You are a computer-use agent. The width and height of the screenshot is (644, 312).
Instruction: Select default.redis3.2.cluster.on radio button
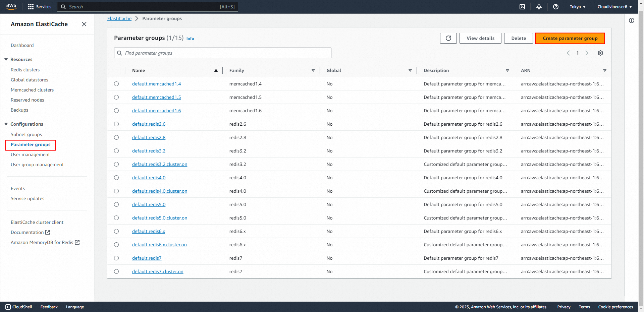pyautogui.click(x=116, y=164)
